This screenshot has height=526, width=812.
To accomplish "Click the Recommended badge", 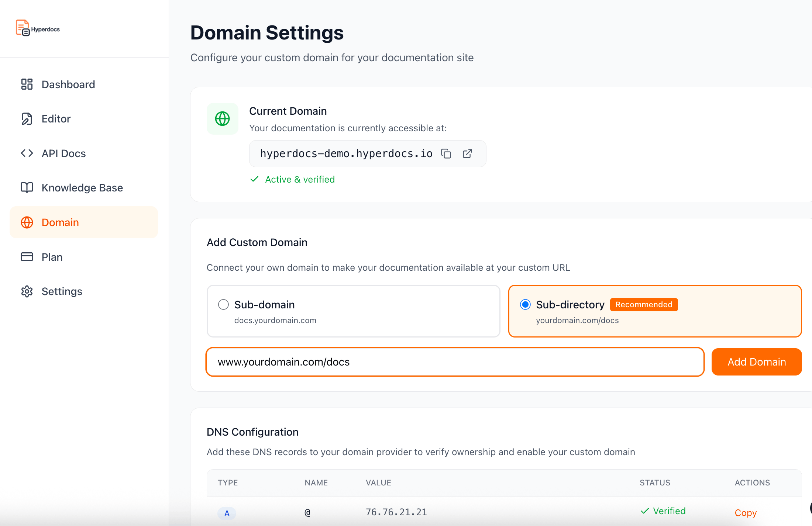I will coord(644,305).
